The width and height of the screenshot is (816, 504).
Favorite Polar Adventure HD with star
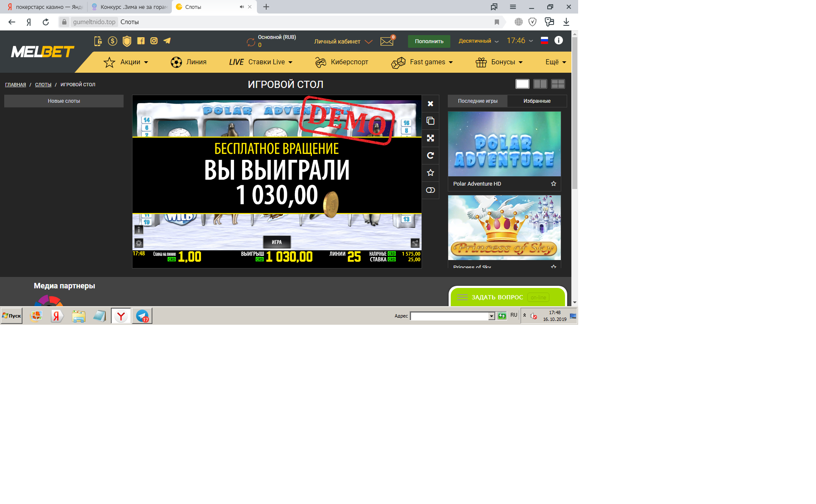[554, 184]
